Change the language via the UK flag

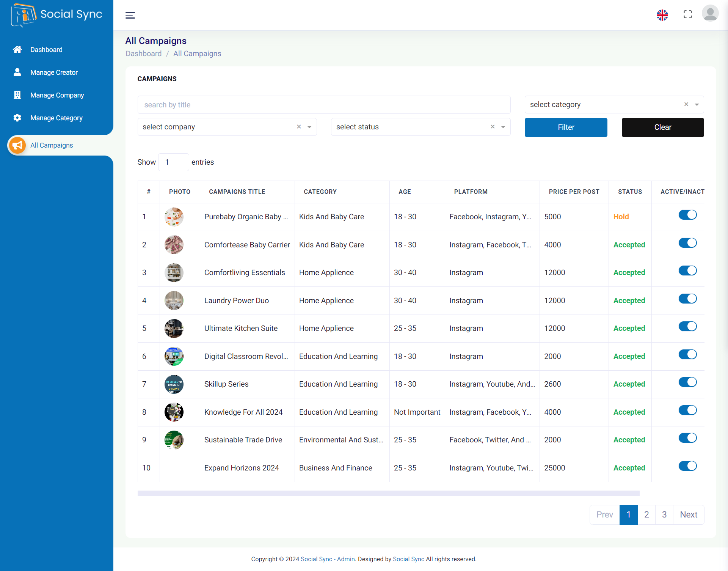point(662,15)
